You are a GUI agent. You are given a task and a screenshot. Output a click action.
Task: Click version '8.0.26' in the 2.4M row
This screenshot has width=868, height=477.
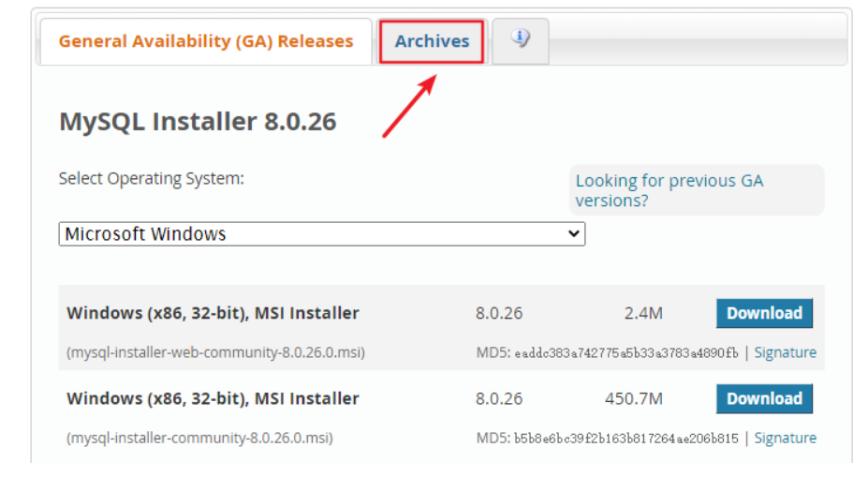coord(499,313)
